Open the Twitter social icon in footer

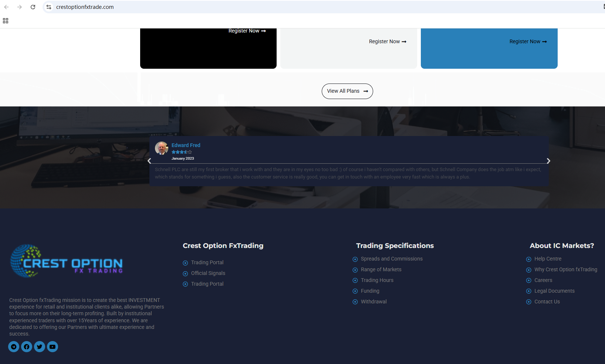point(40,347)
